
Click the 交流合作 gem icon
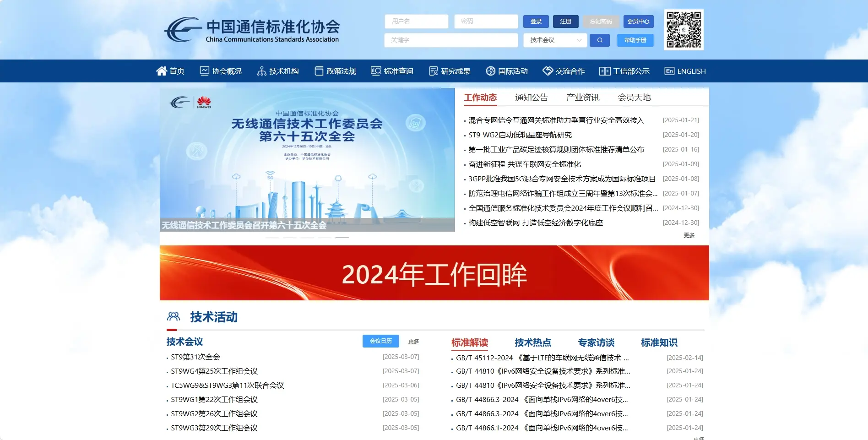tap(547, 71)
